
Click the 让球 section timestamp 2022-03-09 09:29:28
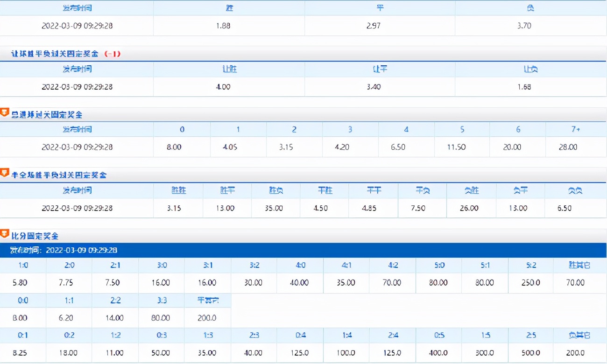click(x=77, y=87)
